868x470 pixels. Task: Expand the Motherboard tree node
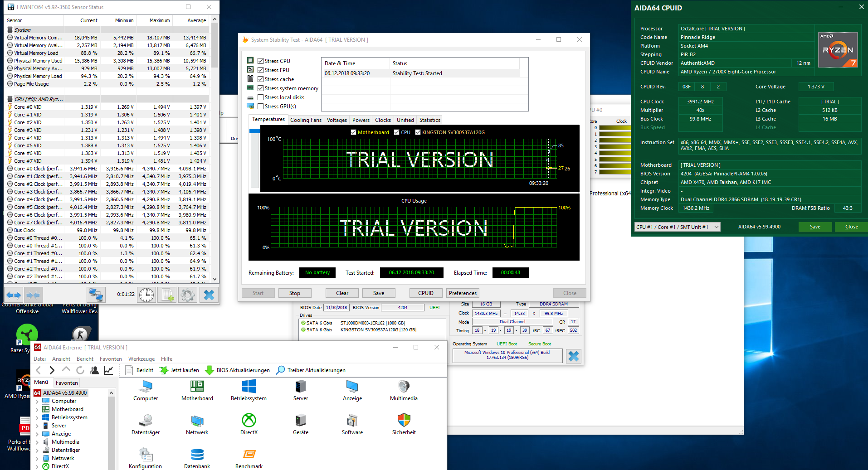(37, 410)
